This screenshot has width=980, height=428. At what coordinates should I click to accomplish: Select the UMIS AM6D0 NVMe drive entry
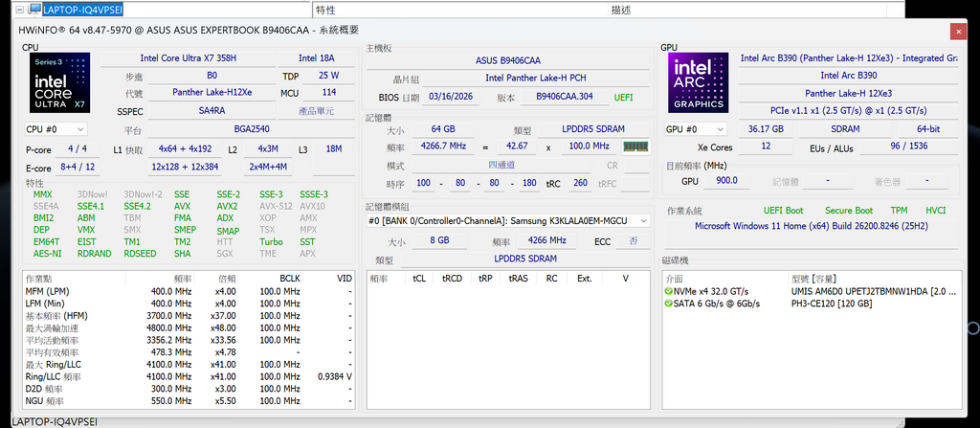(813, 292)
